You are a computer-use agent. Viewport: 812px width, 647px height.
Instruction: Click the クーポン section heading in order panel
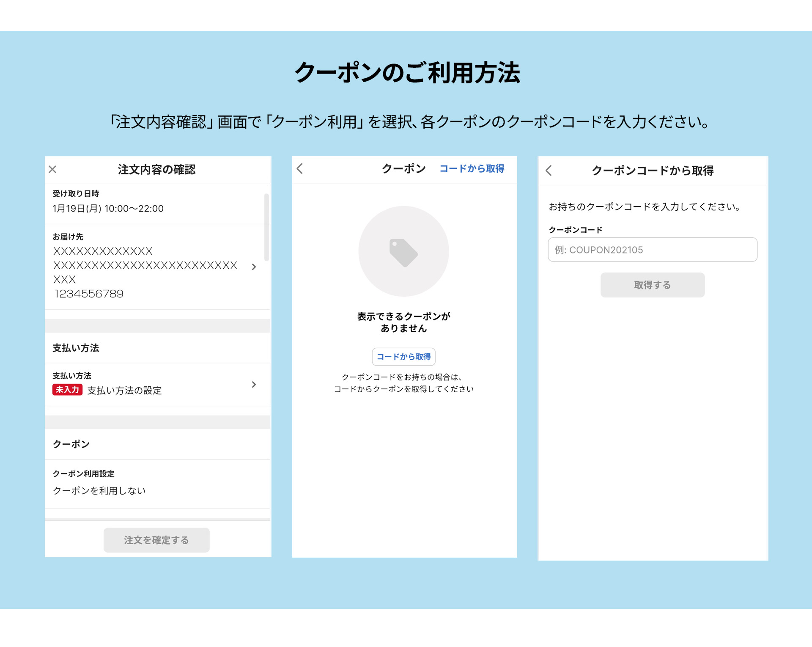click(71, 444)
